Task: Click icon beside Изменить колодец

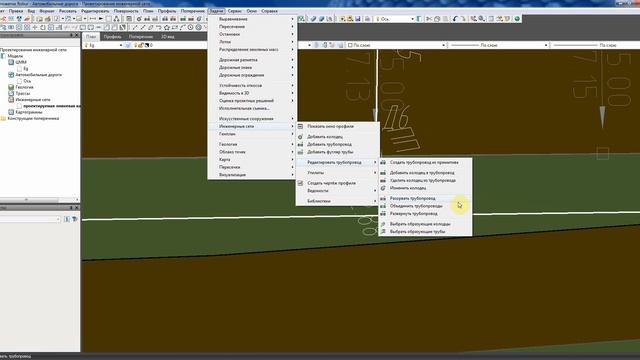Action: pyautogui.click(x=383, y=188)
